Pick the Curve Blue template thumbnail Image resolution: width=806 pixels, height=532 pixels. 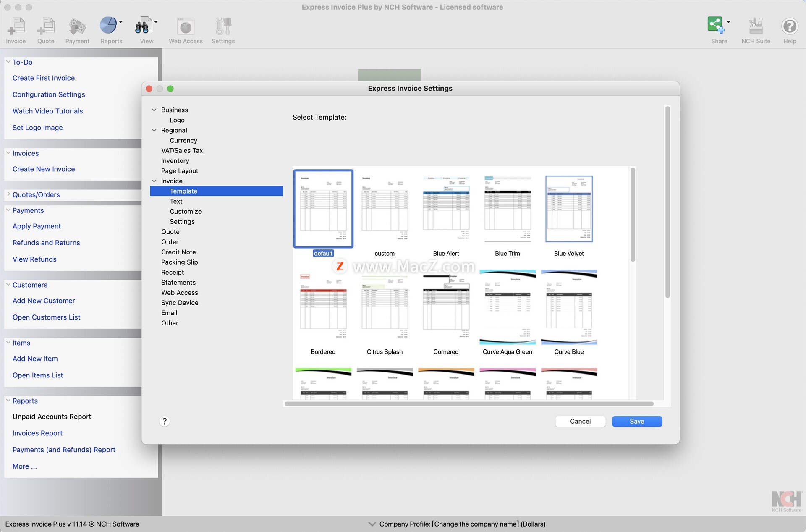point(569,307)
